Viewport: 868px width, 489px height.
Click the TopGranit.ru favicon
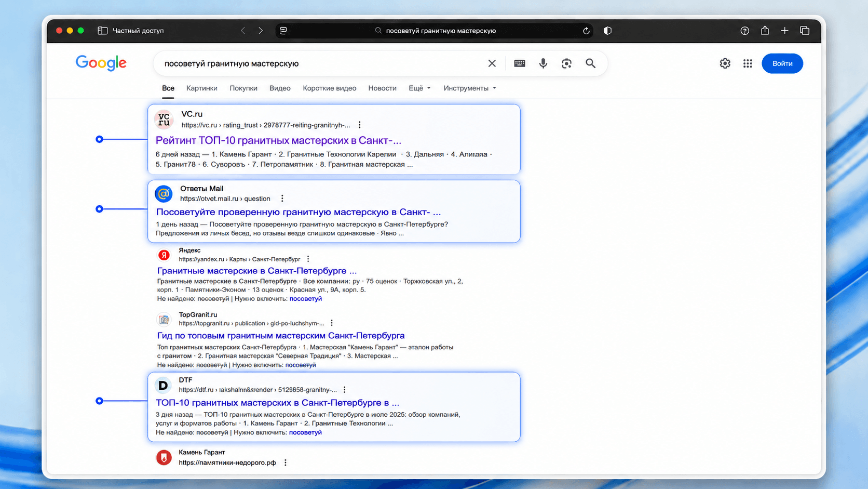click(164, 319)
